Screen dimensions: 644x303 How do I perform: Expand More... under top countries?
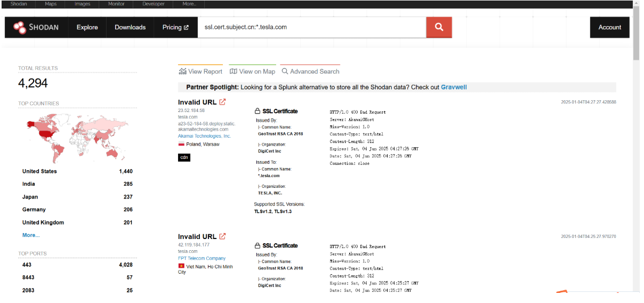pyautogui.click(x=31, y=235)
